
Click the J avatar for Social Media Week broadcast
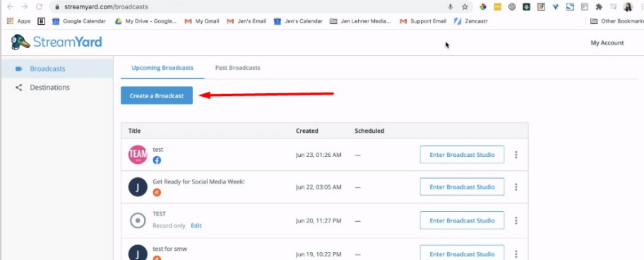138,187
